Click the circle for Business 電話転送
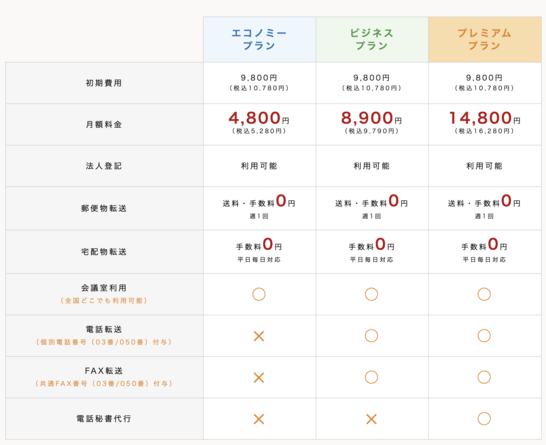The height and width of the screenshot is (445, 546). coord(372,336)
